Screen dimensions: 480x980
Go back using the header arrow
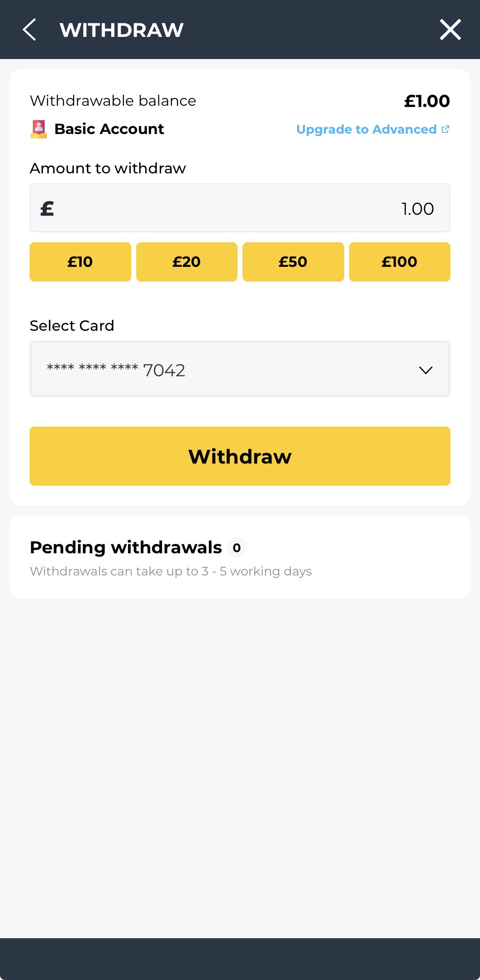point(30,30)
